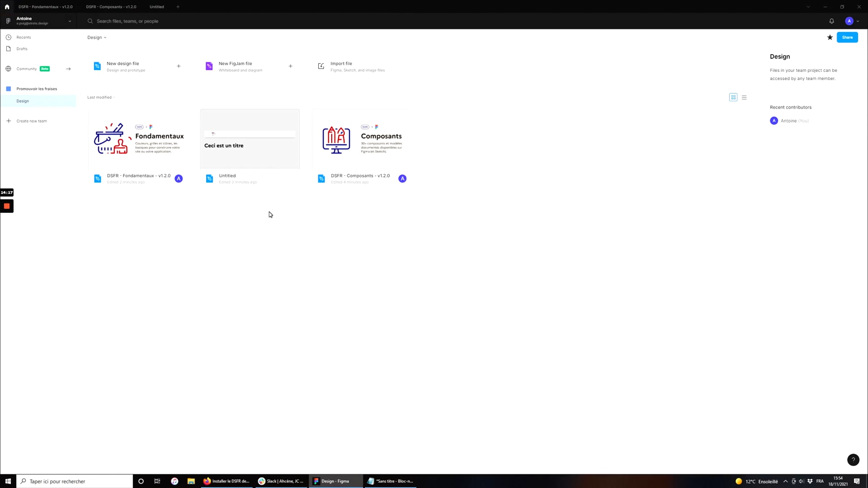Switch to the Untitled tab
The image size is (868, 488).
pos(157,7)
